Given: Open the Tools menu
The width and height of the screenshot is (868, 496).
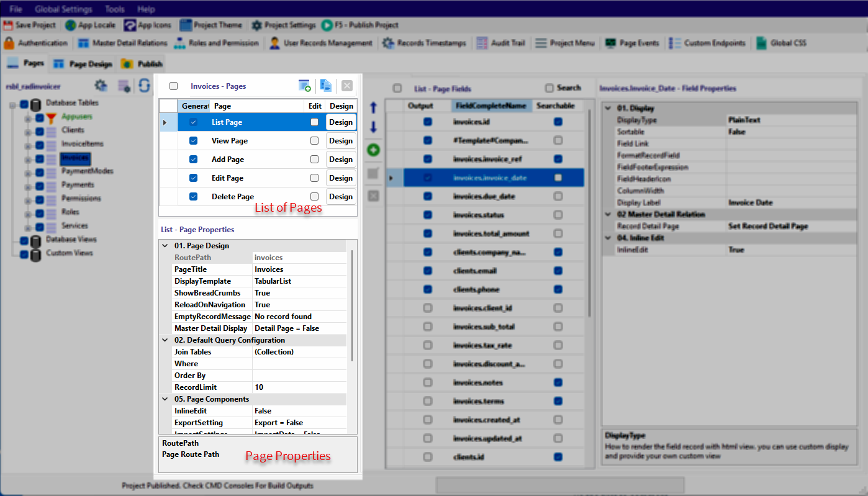Looking at the screenshot, I should pyautogui.click(x=115, y=9).
